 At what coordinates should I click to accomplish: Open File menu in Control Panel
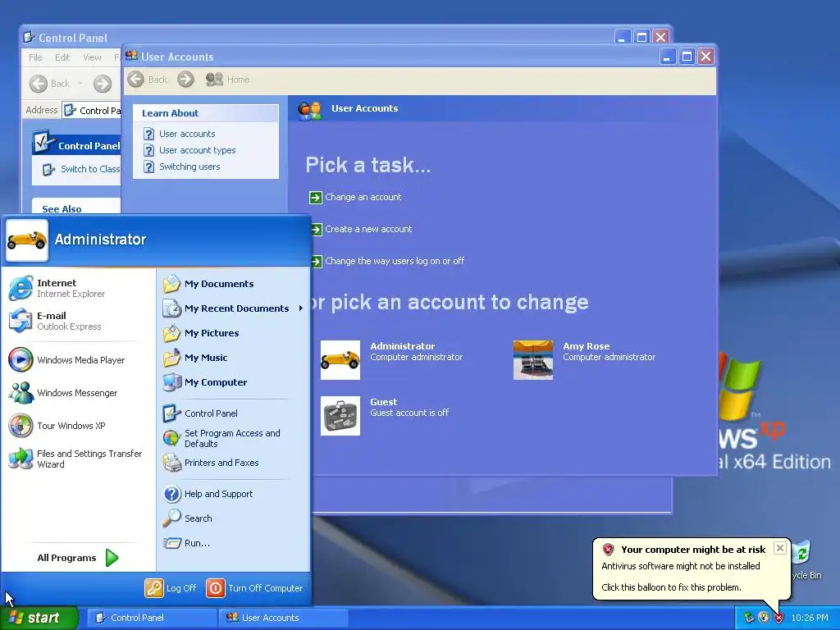pyautogui.click(x=35, y=57)
